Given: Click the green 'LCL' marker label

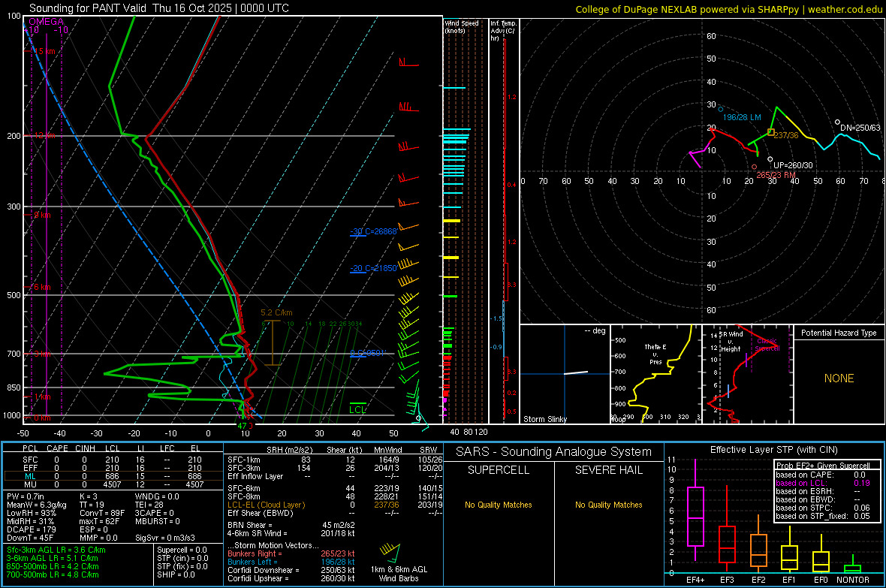Looking at the screenshot, I should pyautogui.click(x=357, y=410).
